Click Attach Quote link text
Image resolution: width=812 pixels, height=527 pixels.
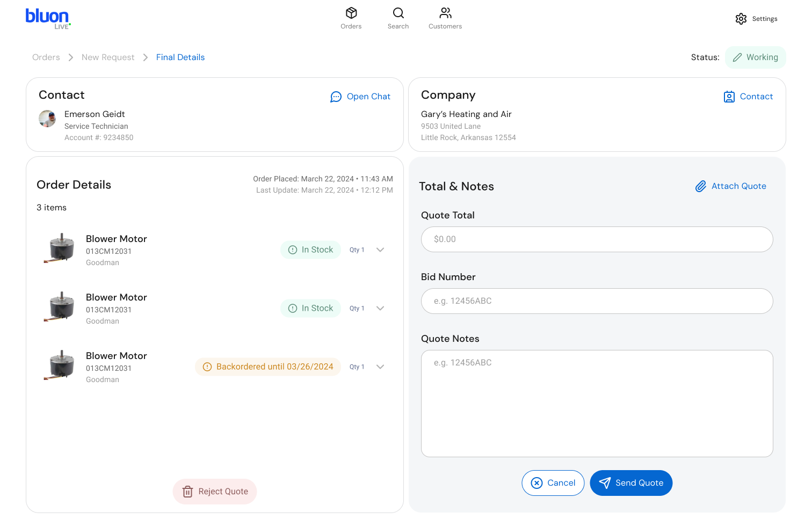tap(739, 186)
